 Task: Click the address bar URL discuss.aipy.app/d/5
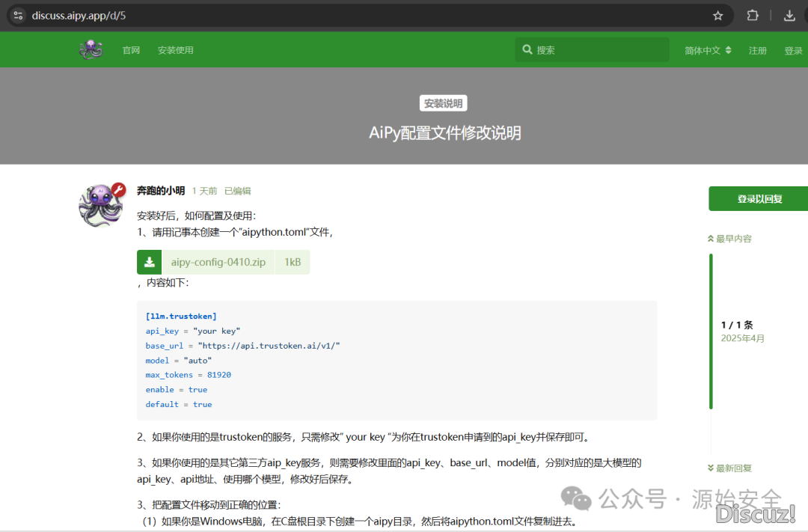79,16
